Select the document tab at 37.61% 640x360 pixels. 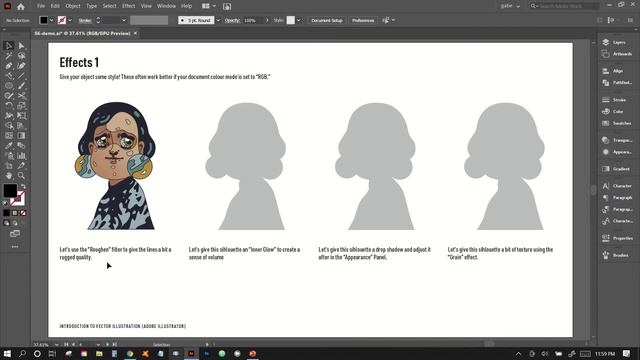[82, 33]
